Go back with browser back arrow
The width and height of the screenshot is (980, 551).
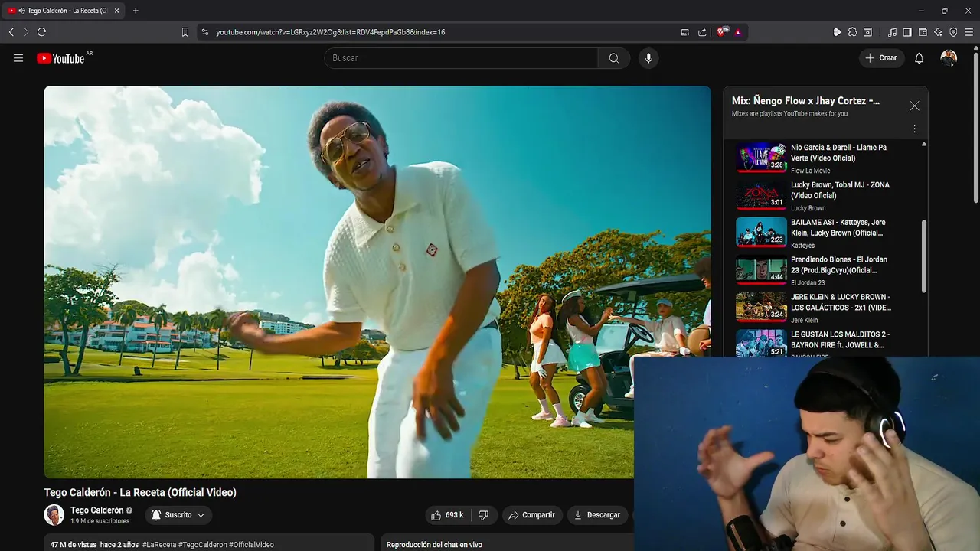(x=11, y=32)
